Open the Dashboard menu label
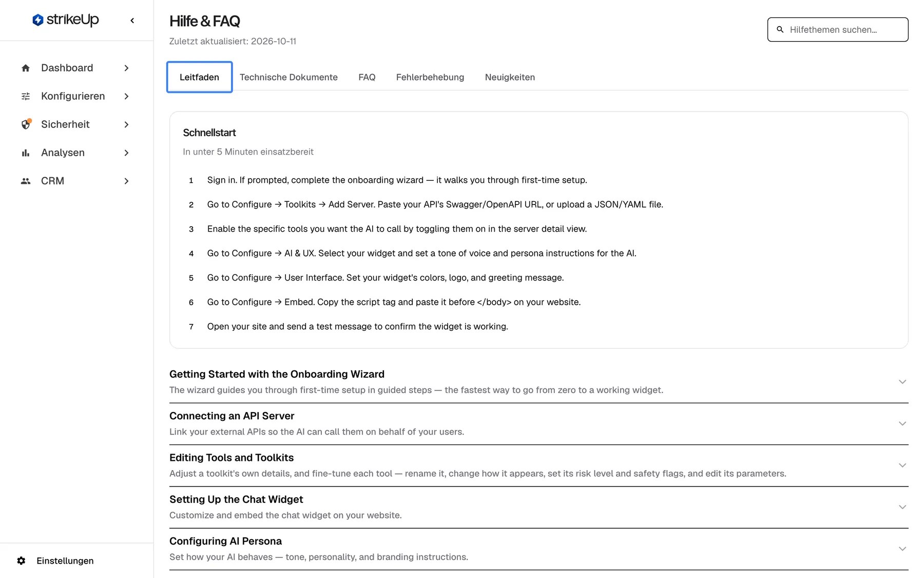 (67, 68)
